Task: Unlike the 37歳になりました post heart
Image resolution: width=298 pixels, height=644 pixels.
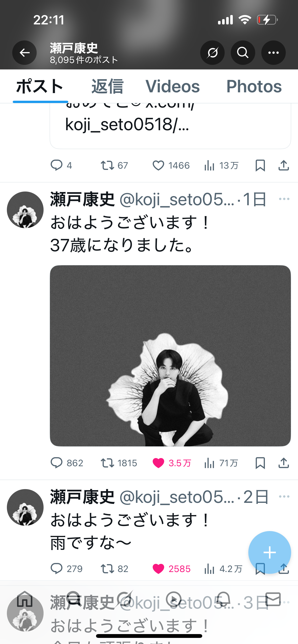Action: [158, 463]
